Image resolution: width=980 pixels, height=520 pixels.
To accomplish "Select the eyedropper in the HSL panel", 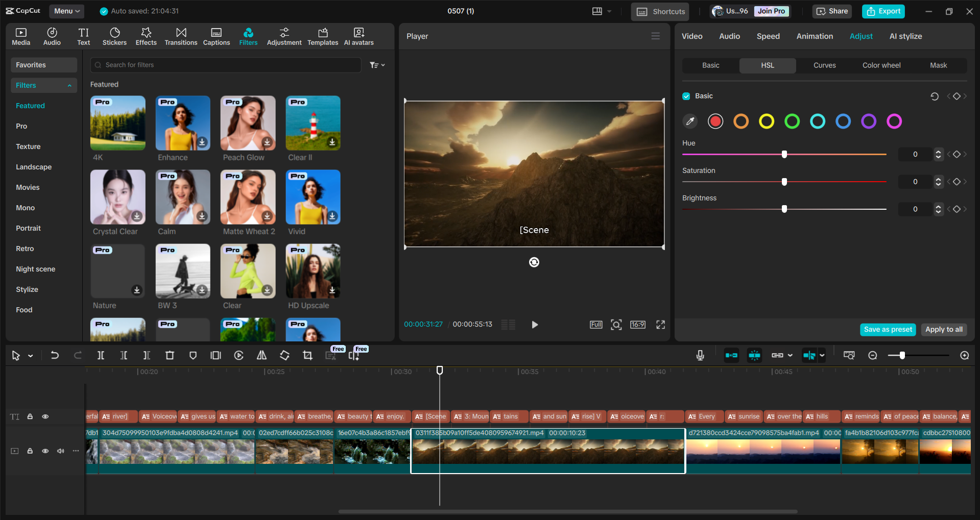I will click(690, 121).
